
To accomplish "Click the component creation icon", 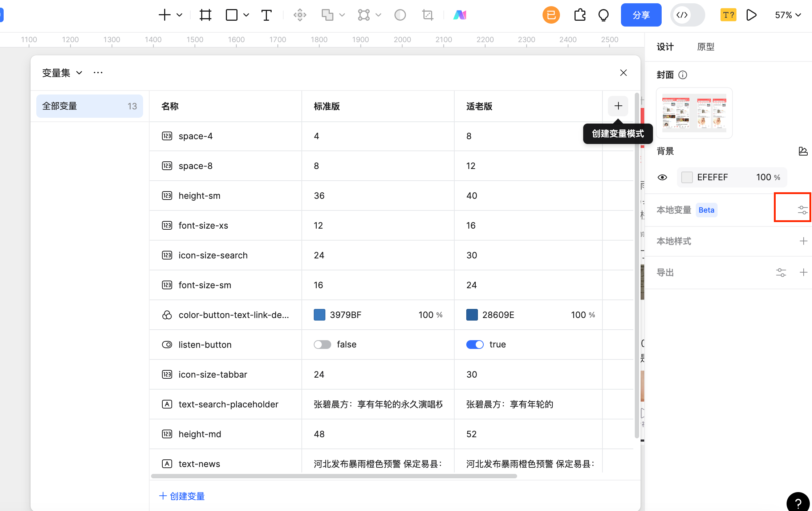I will 300,15.
